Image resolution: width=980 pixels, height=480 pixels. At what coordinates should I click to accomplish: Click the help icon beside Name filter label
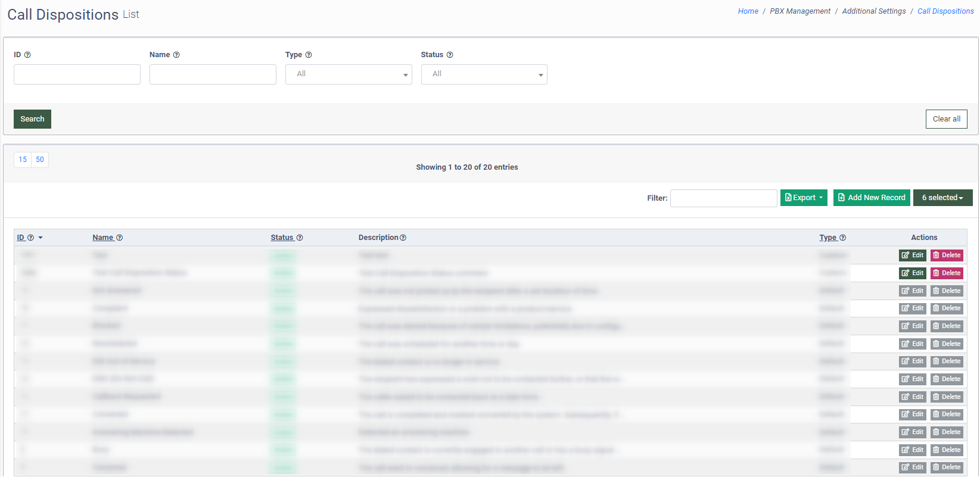pyautogui.click(x=176, y=55)
